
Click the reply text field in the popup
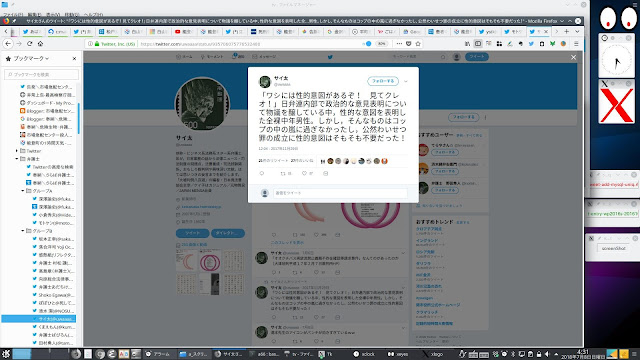pyautogui.click(x=340, y=193)
